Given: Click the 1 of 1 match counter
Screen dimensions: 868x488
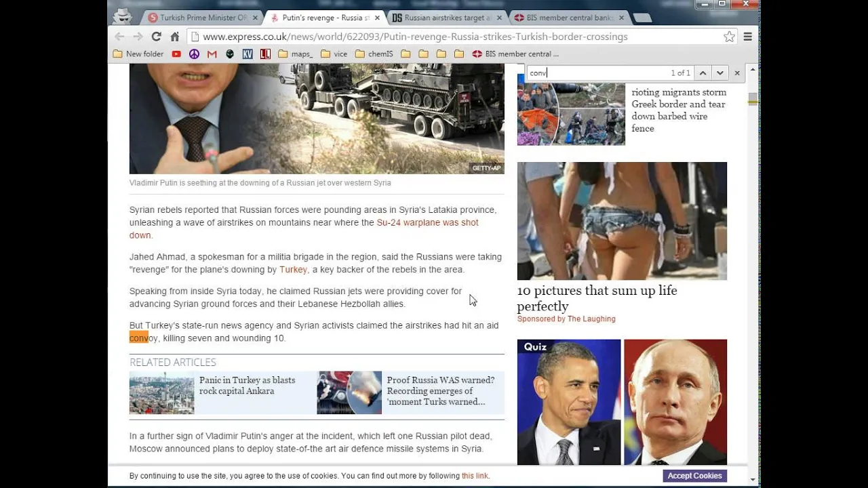Looking at the screenshot, I should tap(680, 73).
